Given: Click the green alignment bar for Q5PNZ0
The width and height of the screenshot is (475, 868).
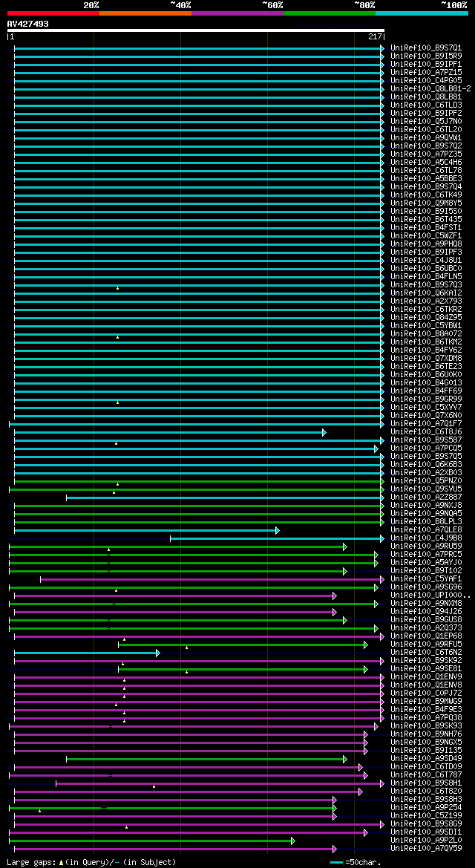Looking at the screenshot, I should [x=199, y=481].
